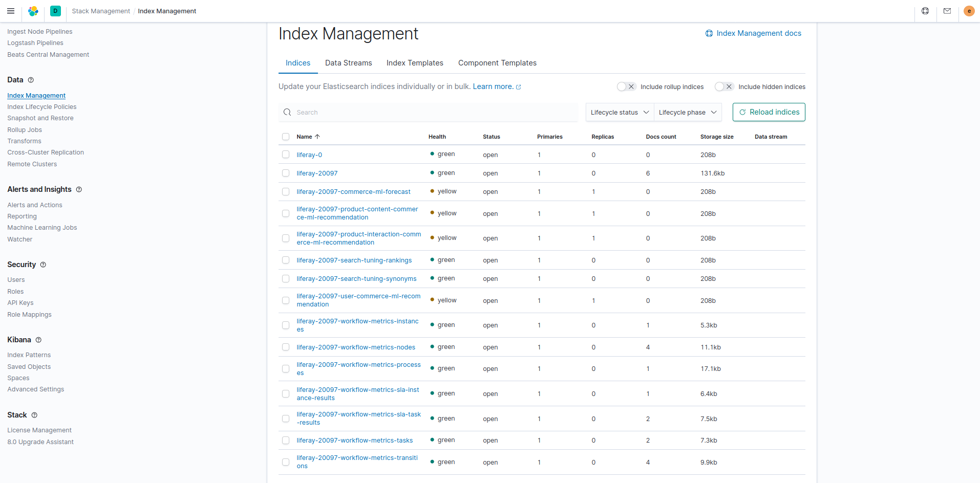The width and height of the screenshot is (980, 483).
Task: Open API Keys in sidebar
Action: [x=20, y=303]
